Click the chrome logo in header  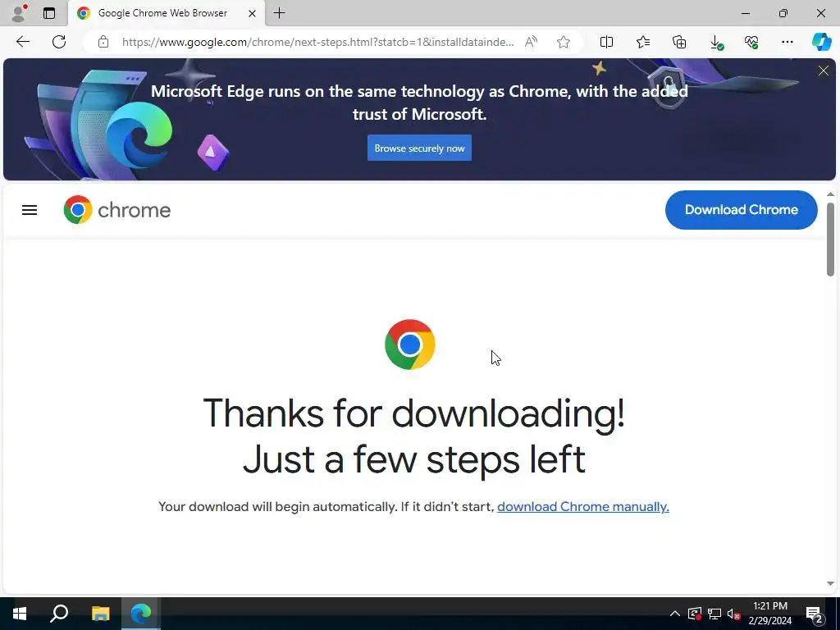click(x=116, y=209)
